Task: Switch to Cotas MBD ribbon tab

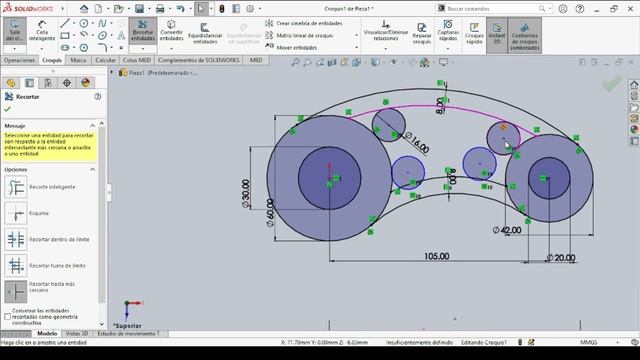Action: point(137,60)
